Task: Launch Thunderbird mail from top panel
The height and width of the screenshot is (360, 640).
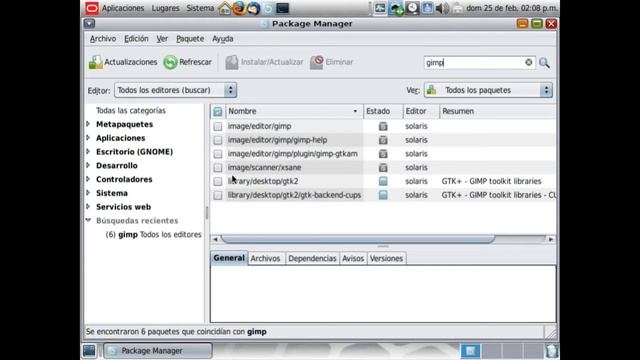Action: click(253, 8)
